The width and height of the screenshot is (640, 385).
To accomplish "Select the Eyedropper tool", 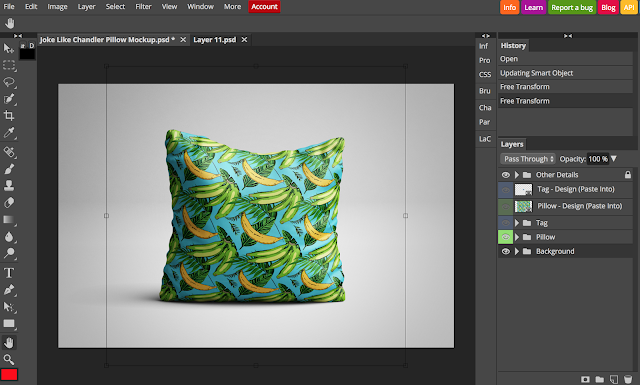I will [9, 132].
